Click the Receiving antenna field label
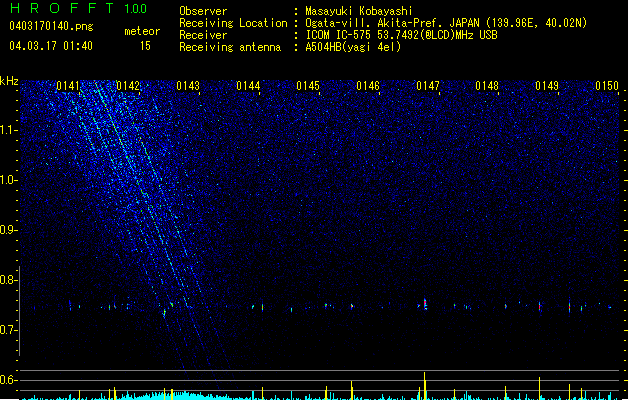The height and width of the screenshot is (400, 629). click(230, 47)
